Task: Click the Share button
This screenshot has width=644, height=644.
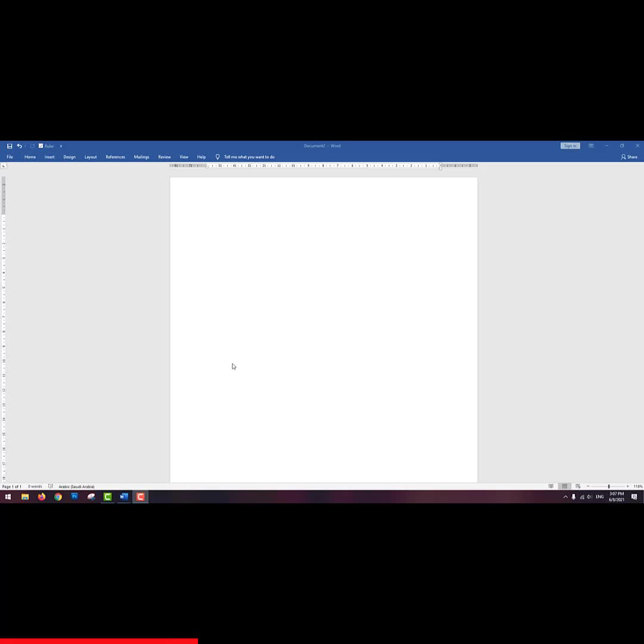Action: click(x=629, y=157)
